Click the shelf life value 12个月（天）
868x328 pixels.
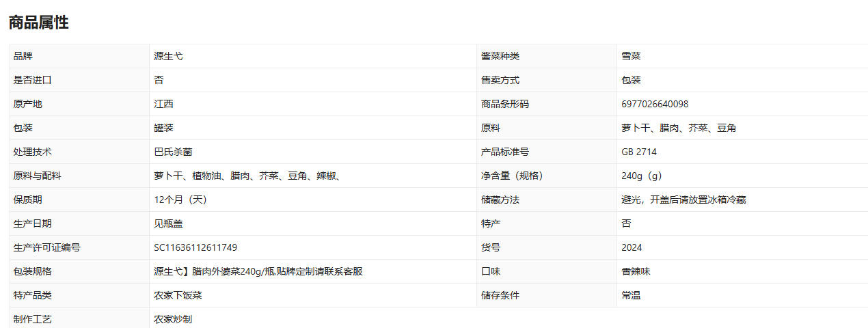pyautogui.click(x=180, y=200)
